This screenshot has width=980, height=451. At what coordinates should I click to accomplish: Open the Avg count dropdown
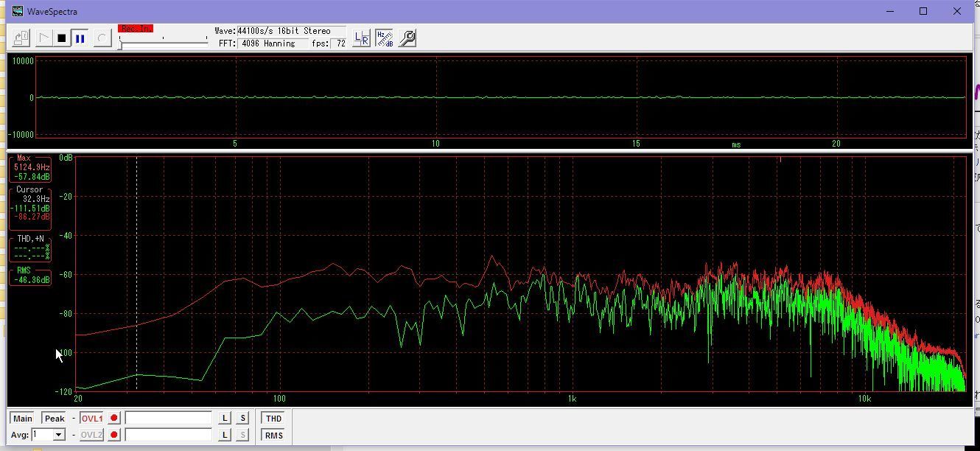coord(58,435)
